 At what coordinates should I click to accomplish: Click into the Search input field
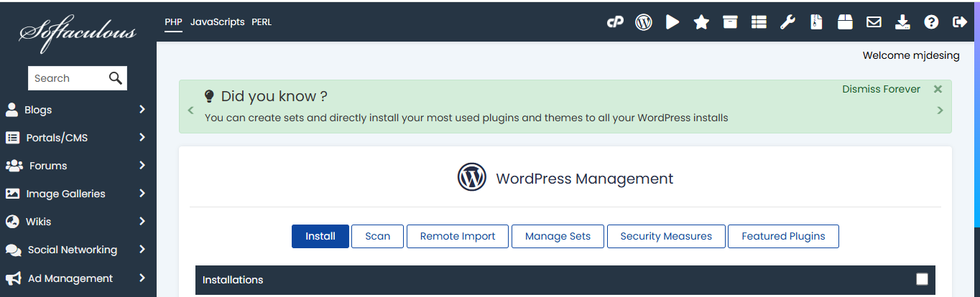(68, 78)
